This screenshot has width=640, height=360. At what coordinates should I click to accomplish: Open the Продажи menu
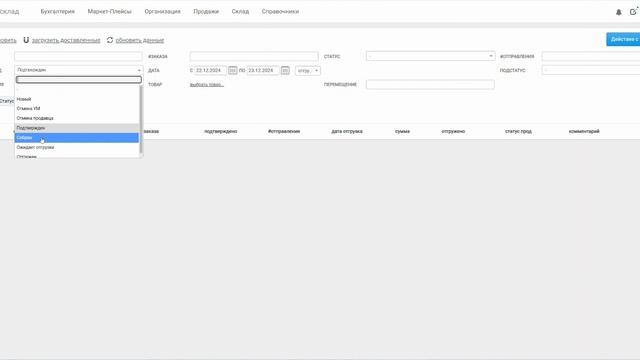(x=206, y=11)
